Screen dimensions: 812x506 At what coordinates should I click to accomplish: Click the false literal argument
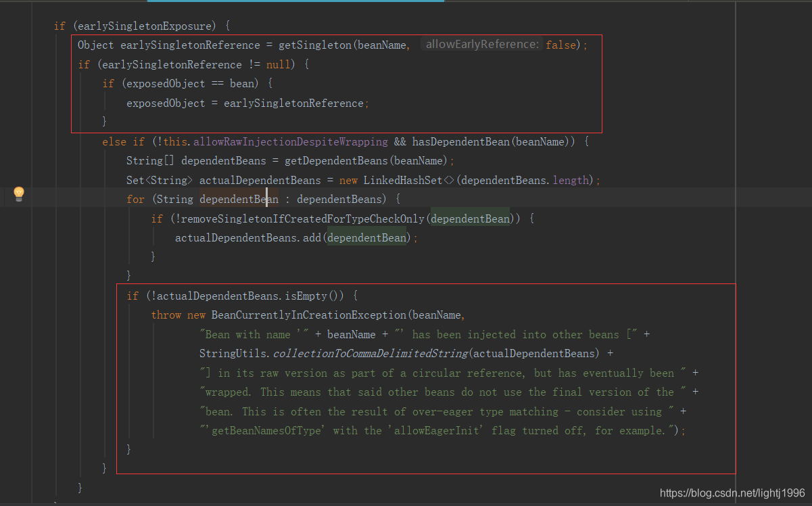coord(561,45)
